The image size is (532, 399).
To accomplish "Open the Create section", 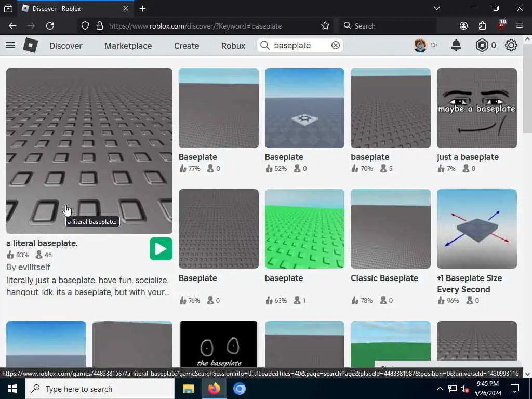I will tap(187, 46).
